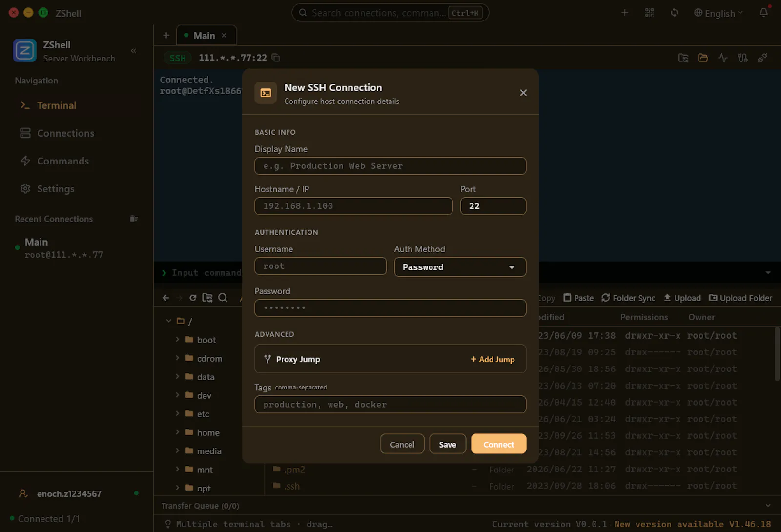Expand the dev folder

177,395
